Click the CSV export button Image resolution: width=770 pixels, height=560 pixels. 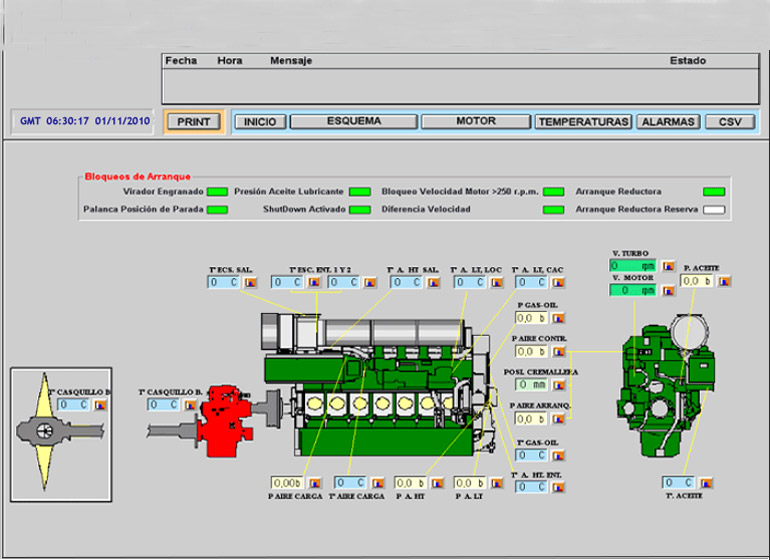pyautogui.click(x=730, y=122)
